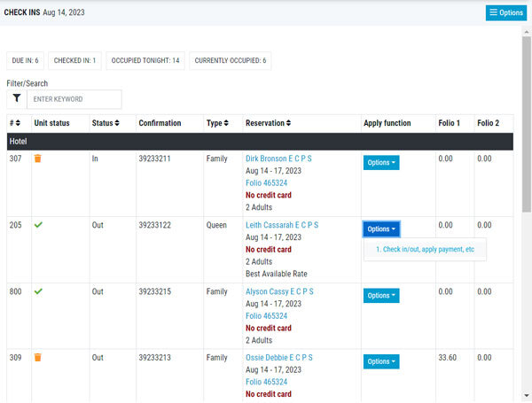Click the orange trash icon for unit 309
This screenshot has width=532, height=403.
coord(37,357)
